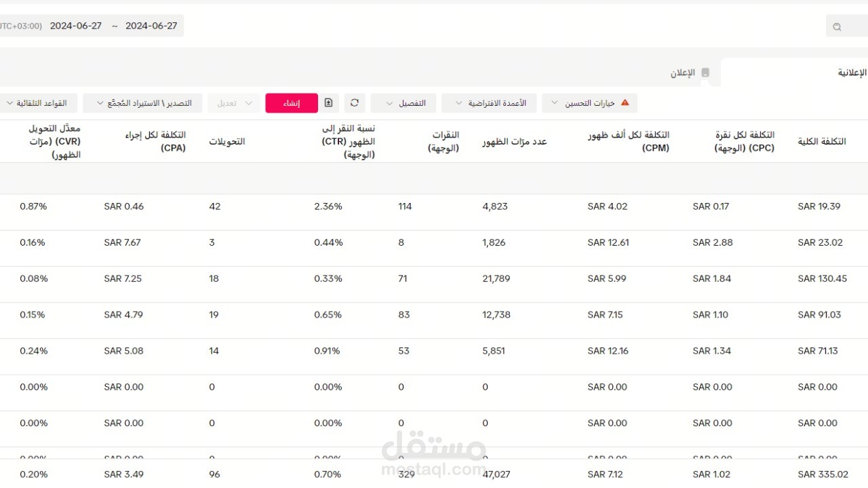Image resolution: width=868 pixels, height=488 pixels.
Task: Click CPM value SAR 12.61
Action: [608, 242]
